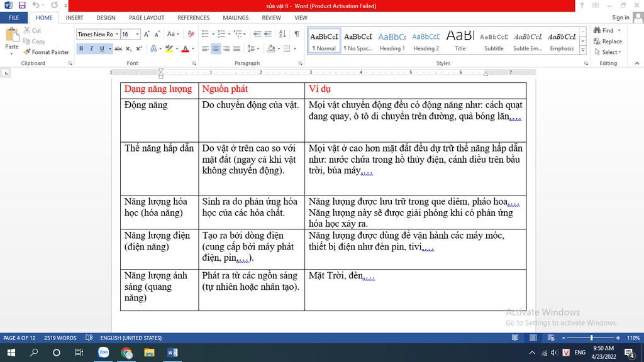Clear all formatting eraser icon
The width and height of the screenshot is (644, 362).
(191, 34)
